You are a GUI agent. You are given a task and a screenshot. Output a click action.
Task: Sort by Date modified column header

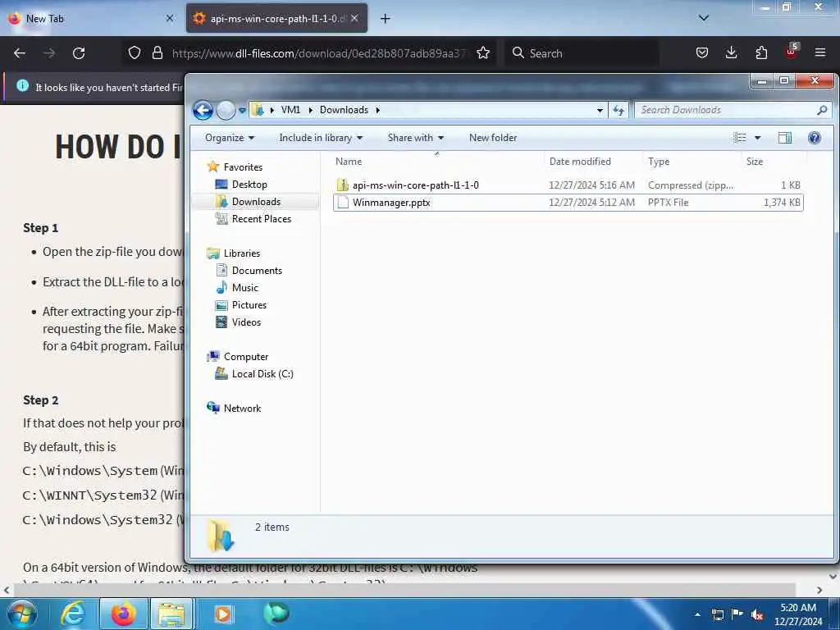coord(593,162)
